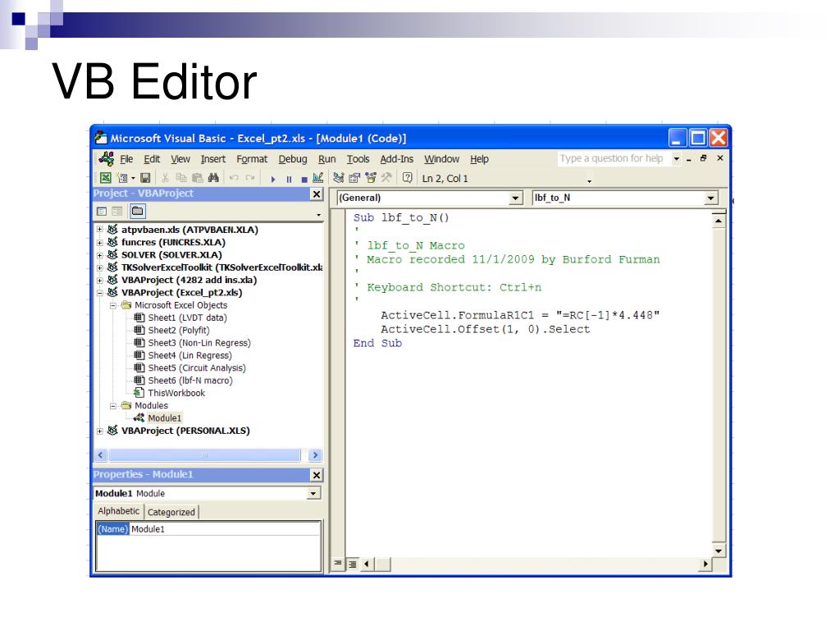Open the Tools menu
This screenshot has height=630, width=840.
tap(358, 159)
